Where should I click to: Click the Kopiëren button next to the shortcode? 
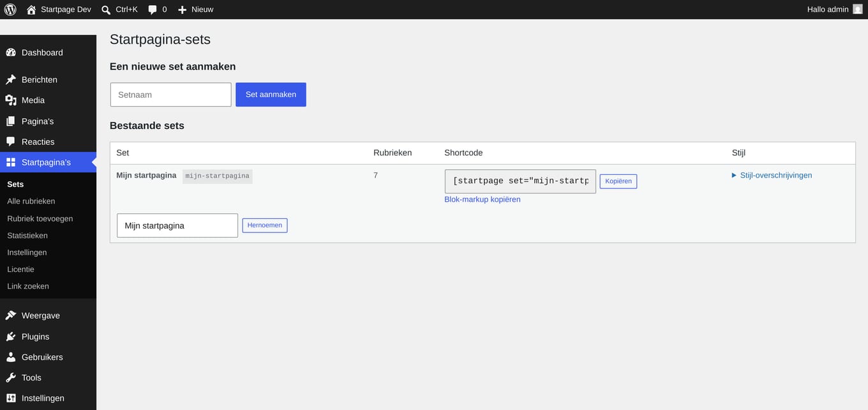tap(618, 181)
